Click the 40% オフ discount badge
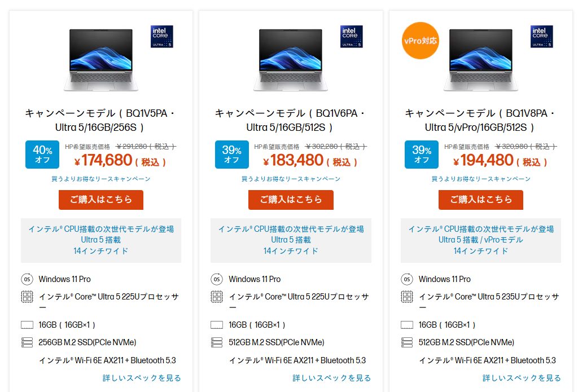The width and height of the screenshot is (578, 392). (x=42, y=155)
